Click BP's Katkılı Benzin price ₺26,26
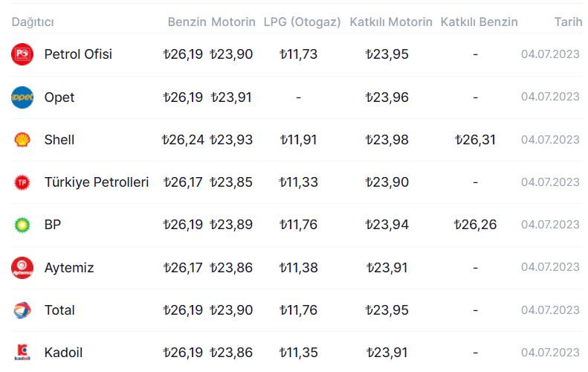 point(475,225)
